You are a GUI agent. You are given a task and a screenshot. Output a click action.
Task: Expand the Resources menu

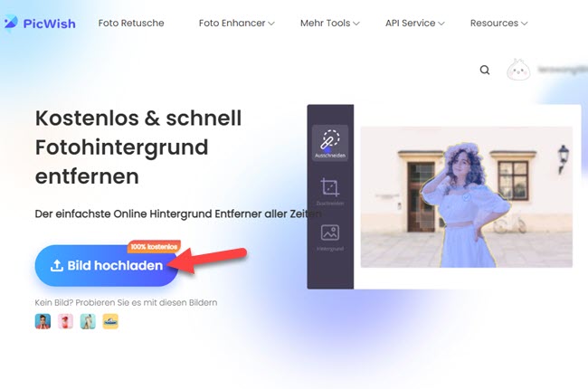(498, 24)
